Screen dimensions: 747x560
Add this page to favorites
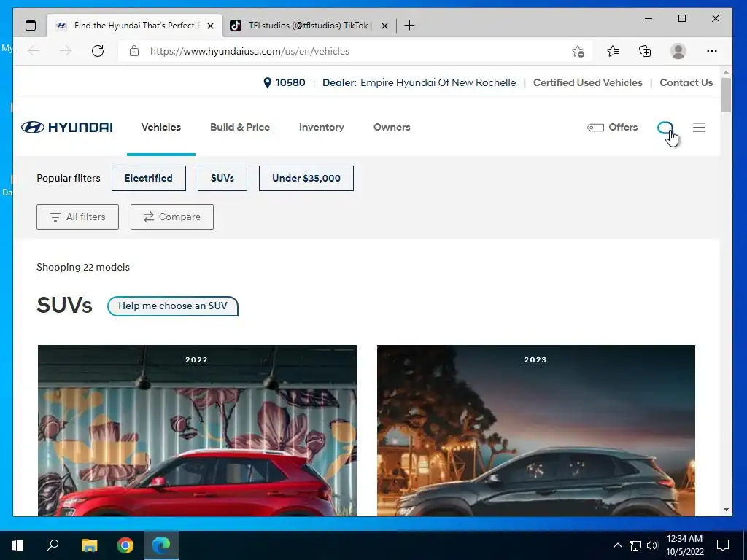pyautogui.click(x=578, y=51)
